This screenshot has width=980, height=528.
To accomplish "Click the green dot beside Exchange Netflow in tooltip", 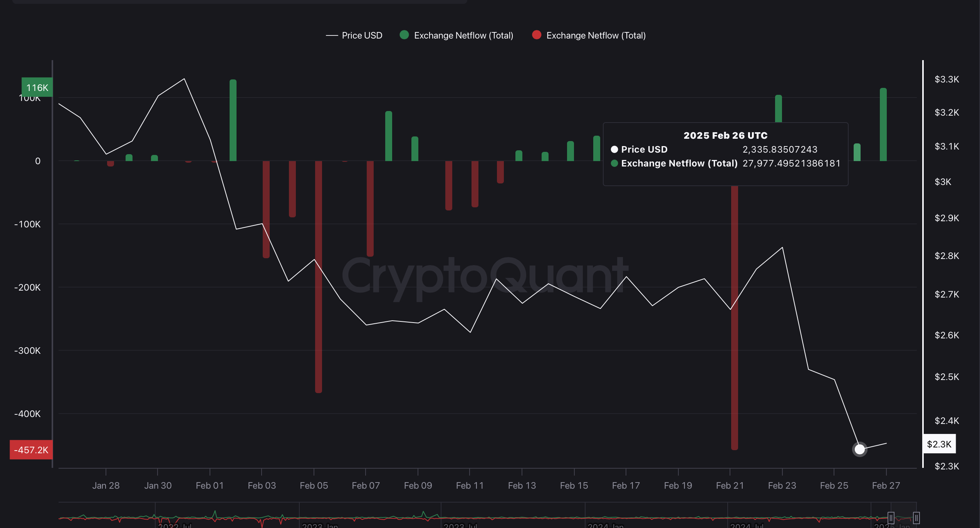I will tap(615, 163).
